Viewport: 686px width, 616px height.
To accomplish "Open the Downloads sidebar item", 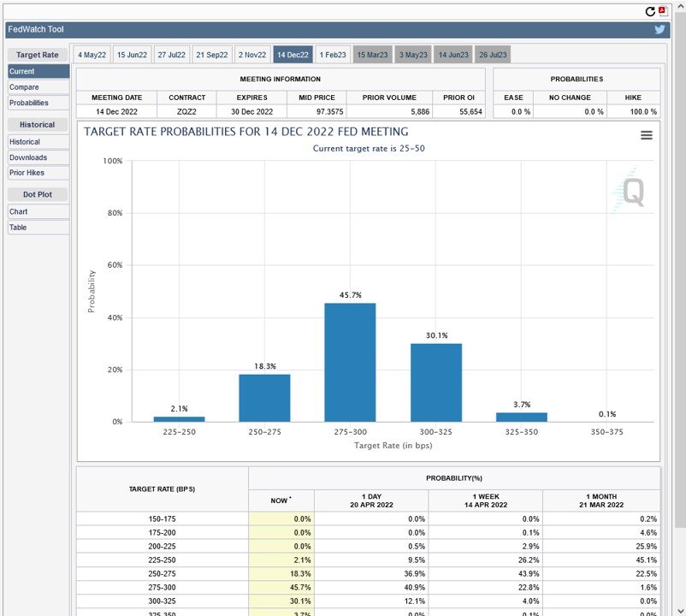I will pyautogui.click(x=28, y=157).
